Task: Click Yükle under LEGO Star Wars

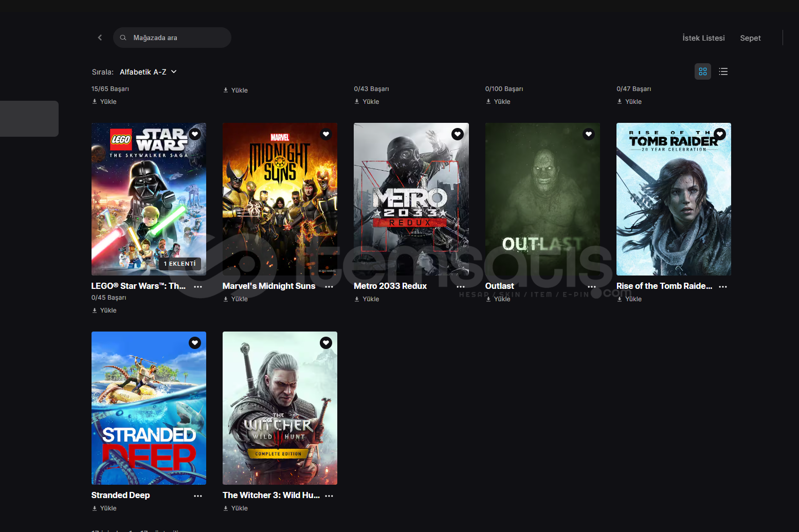Action: coord(104,310)
